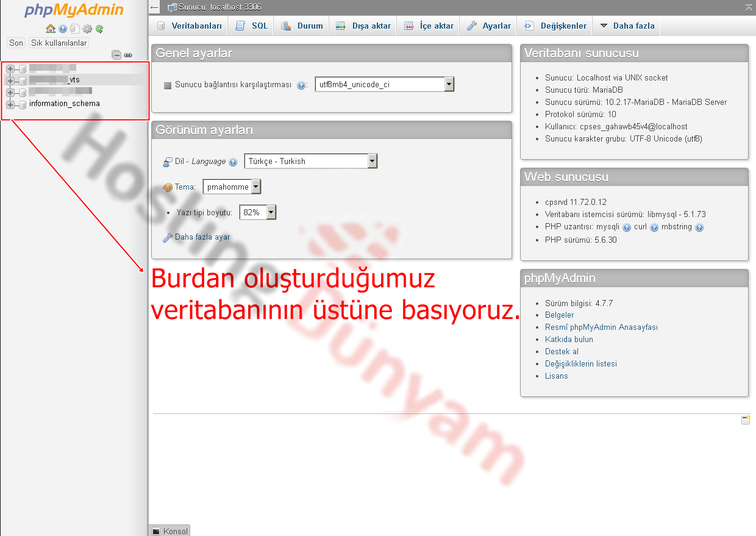
Task: Open the Lisans link
Action: coord(556,376)
